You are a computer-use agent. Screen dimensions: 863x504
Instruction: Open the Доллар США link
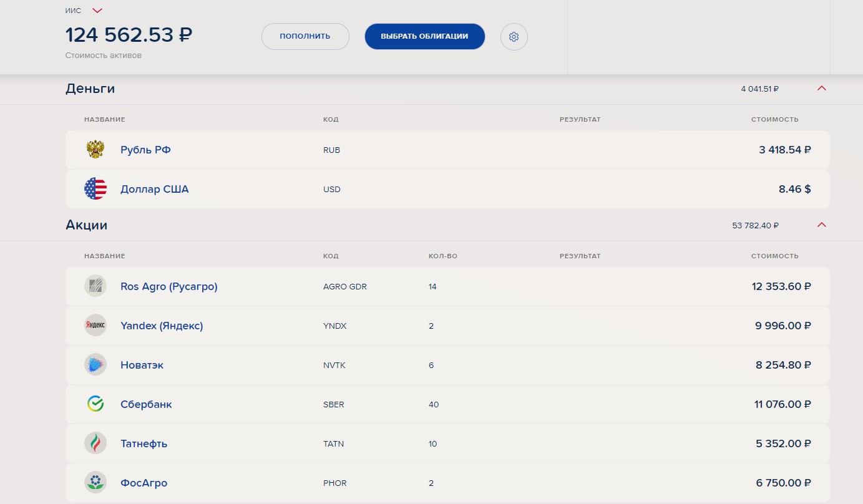pyautogui.click(x=154, y=189)
